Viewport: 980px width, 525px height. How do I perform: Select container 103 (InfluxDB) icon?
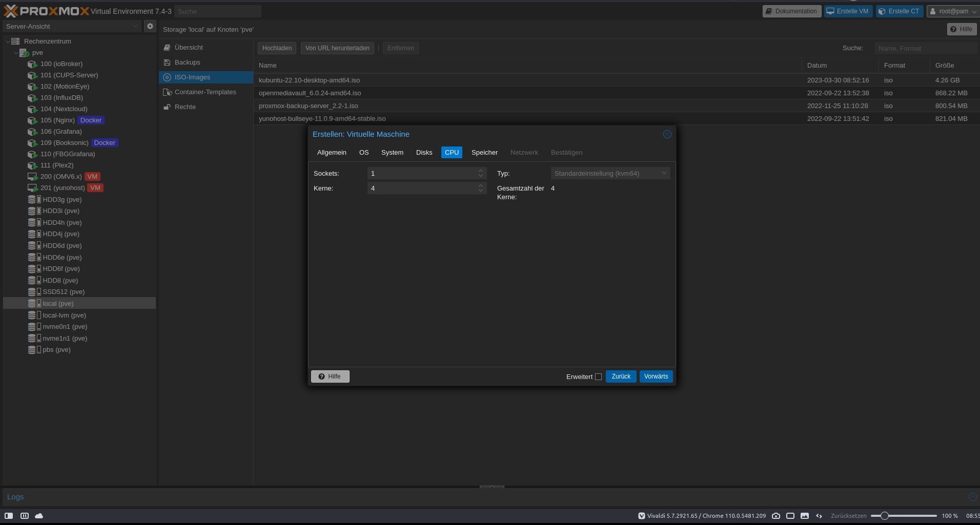tap(33, 98)
